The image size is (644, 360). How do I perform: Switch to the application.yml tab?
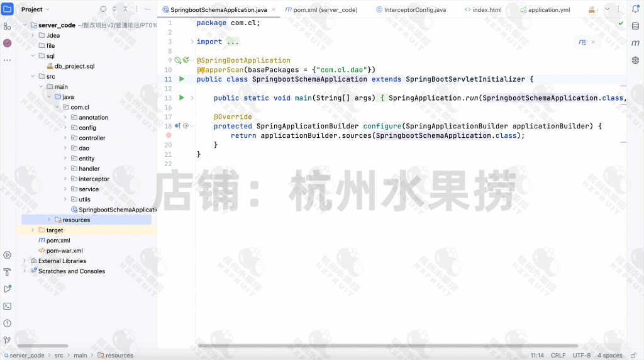pyautogui.click(x=548, y=10)
